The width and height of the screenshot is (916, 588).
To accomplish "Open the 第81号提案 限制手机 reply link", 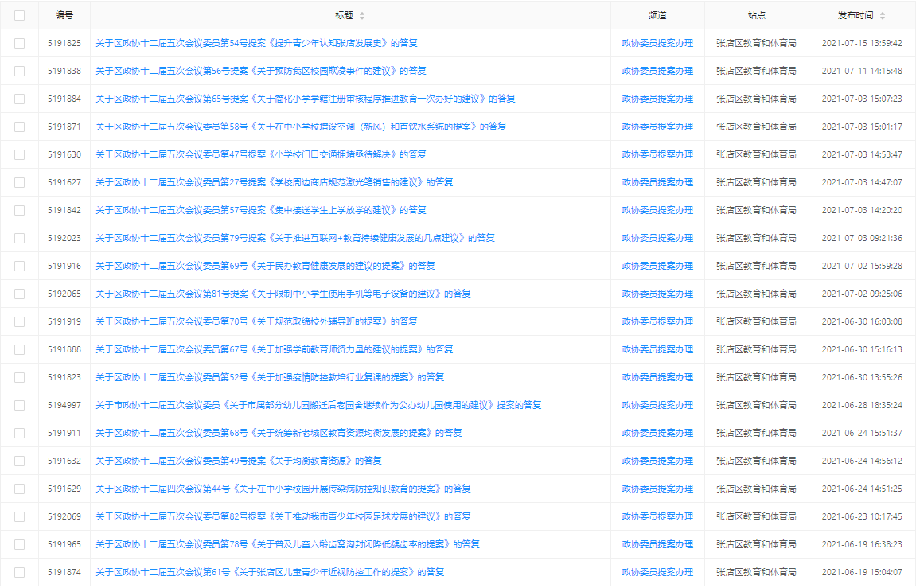I will click(x=283, y=294).
